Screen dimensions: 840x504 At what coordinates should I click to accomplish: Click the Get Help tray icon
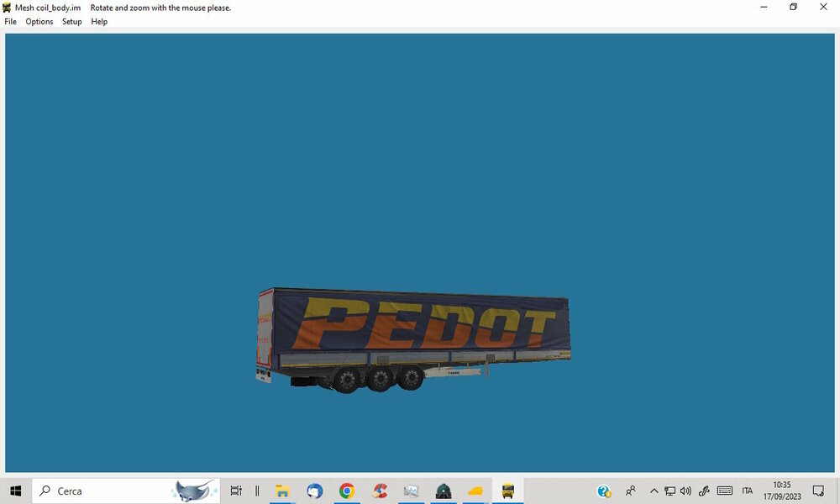click(604, 491)
